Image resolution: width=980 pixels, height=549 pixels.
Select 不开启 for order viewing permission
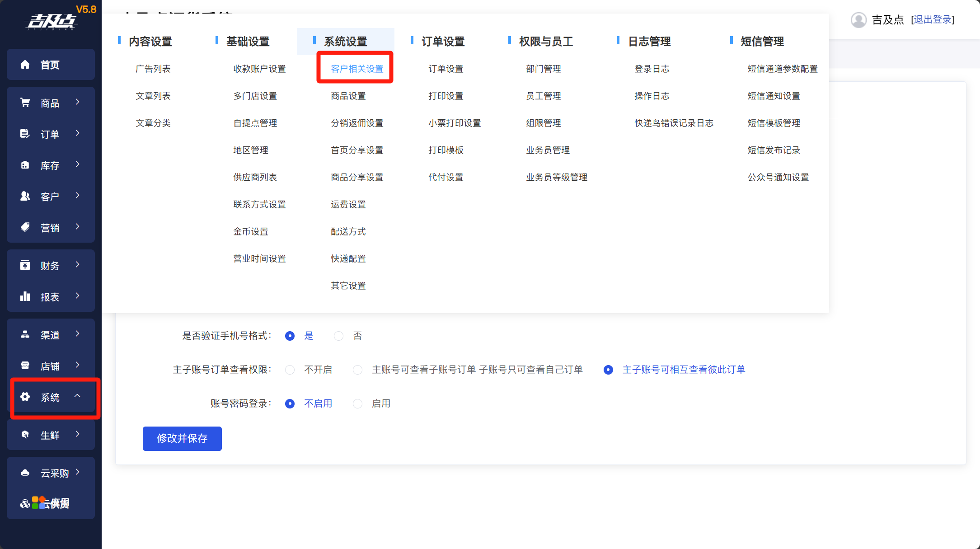coord(290,370)
